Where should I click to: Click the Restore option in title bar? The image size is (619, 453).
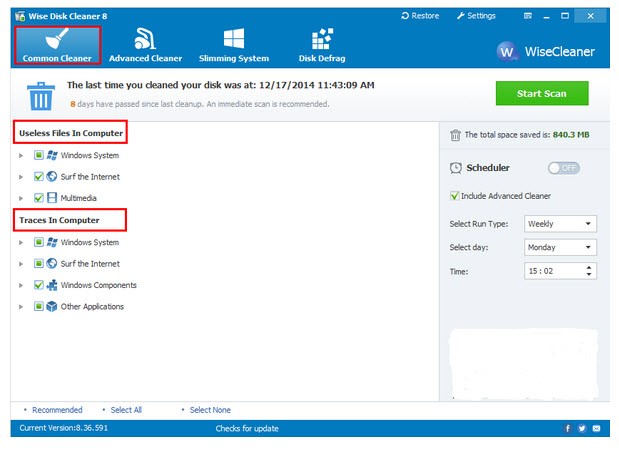click(420, 16)
